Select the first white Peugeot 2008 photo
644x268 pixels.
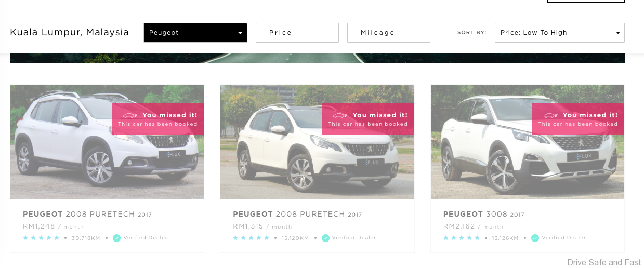(107, 142)
